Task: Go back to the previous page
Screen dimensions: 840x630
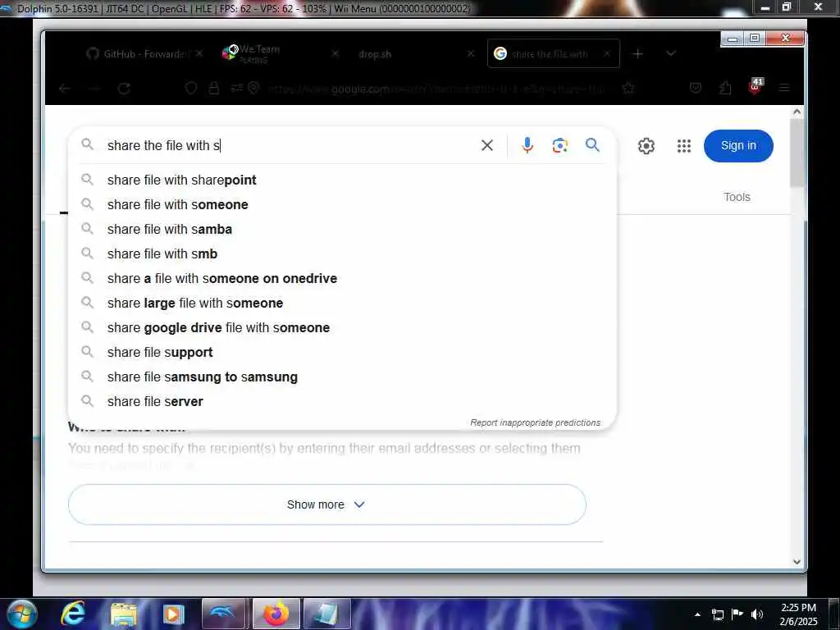Action: (66, 89)
